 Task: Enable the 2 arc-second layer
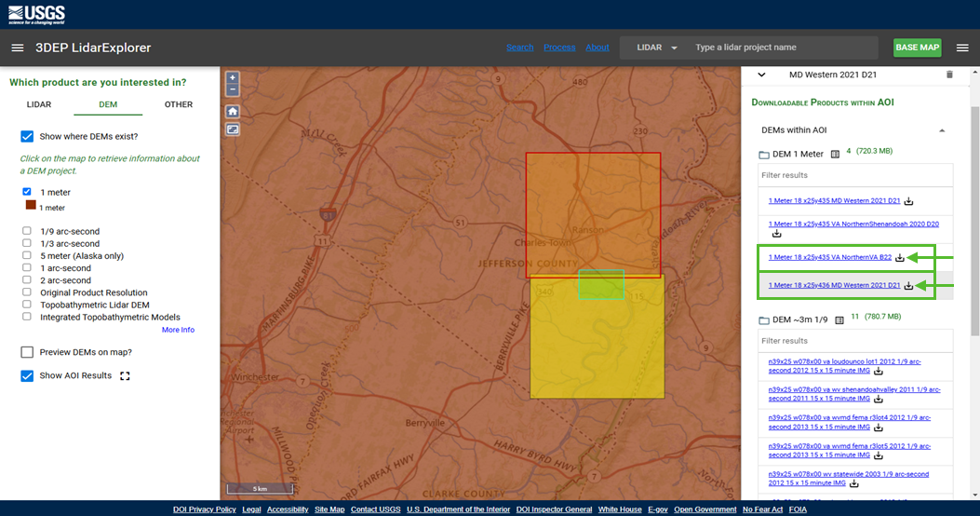pos(27,279)
